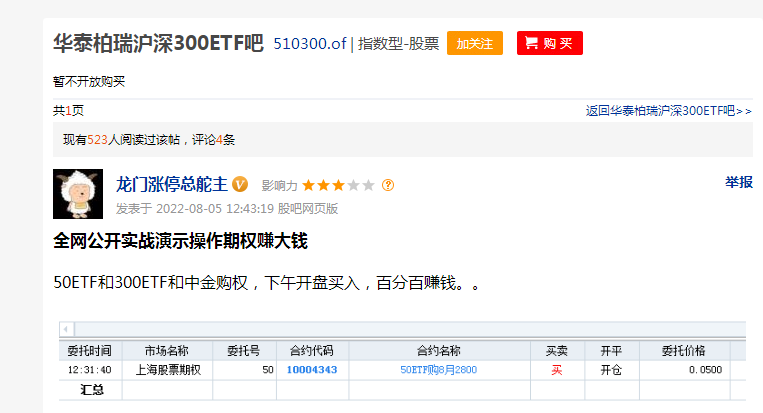Click the 指数型-股票 fund type text
Viewport: 763px width, 413px height.
(x=399, y=44)
